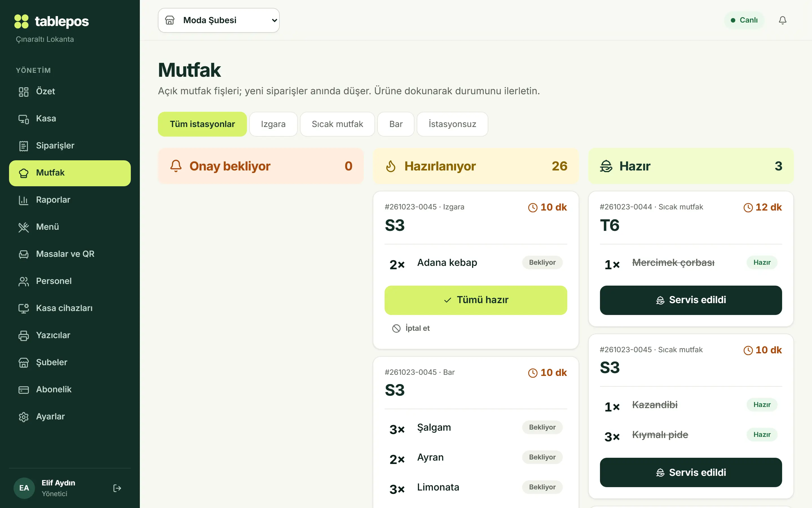812x508 pixels.
Task: Select the Tüm istasyonlar filter tab
Action: coord(202,124)
